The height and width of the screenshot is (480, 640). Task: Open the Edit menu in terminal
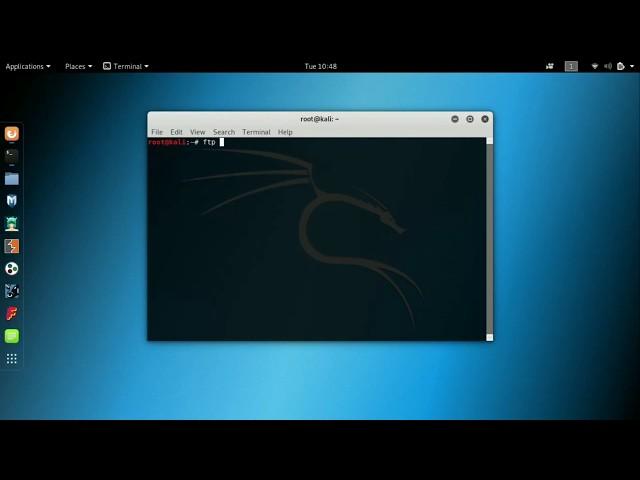coord(176,132)
